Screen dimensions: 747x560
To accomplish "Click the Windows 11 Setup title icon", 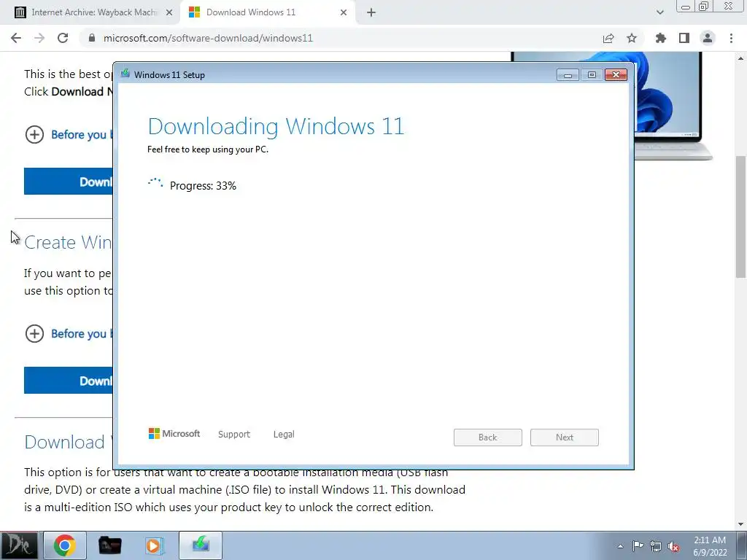I will point(125,74).
